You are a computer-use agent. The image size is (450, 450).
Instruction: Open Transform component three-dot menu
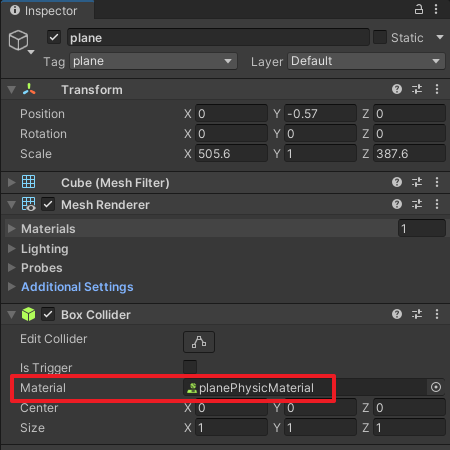click(x=437, y=89)
